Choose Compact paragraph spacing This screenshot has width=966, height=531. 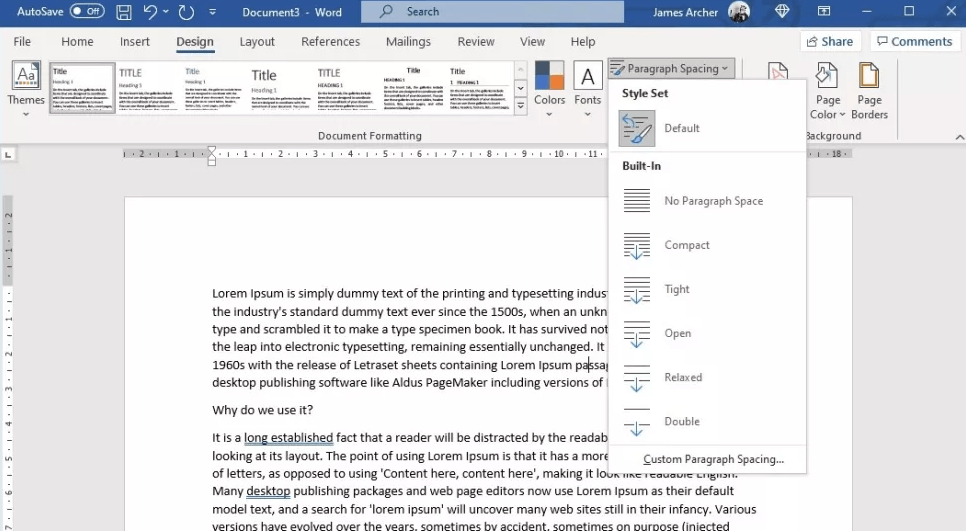coord(707,245)
